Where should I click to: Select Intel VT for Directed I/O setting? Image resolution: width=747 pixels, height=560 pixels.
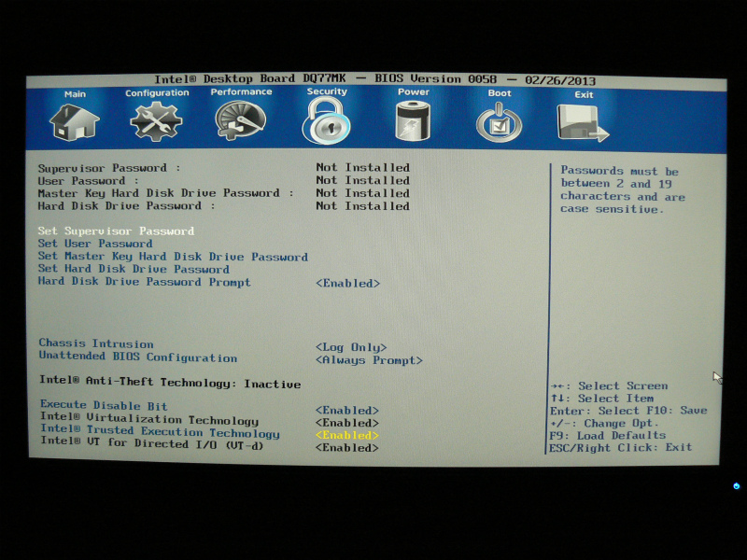[152, 443]
